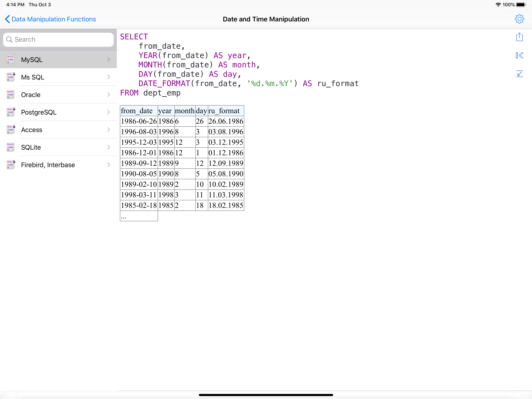Expand the MySQL row chevron
532x399 pixels.
point(108,59)
